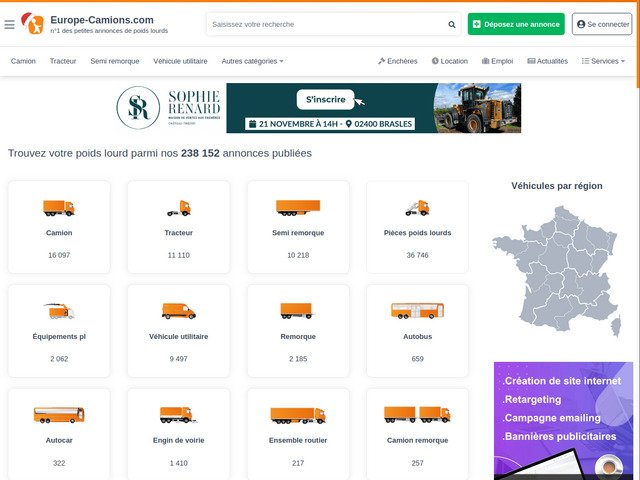Click the Remorque category icon
640x480 pixels.
[x=298, y=311]
